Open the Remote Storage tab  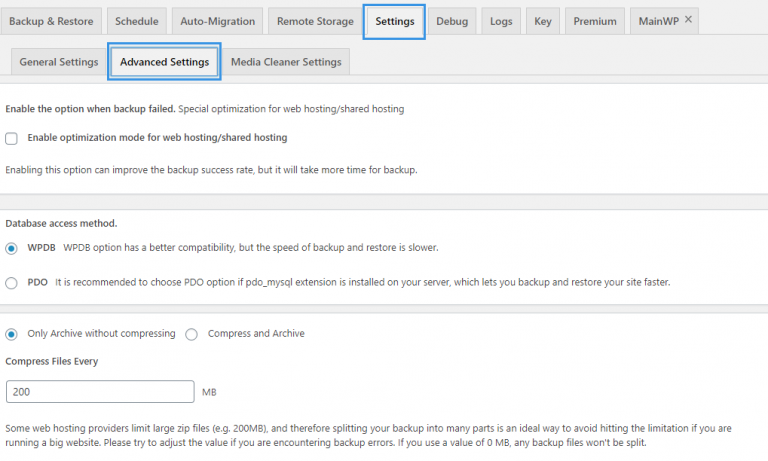[x=314, y=21]
